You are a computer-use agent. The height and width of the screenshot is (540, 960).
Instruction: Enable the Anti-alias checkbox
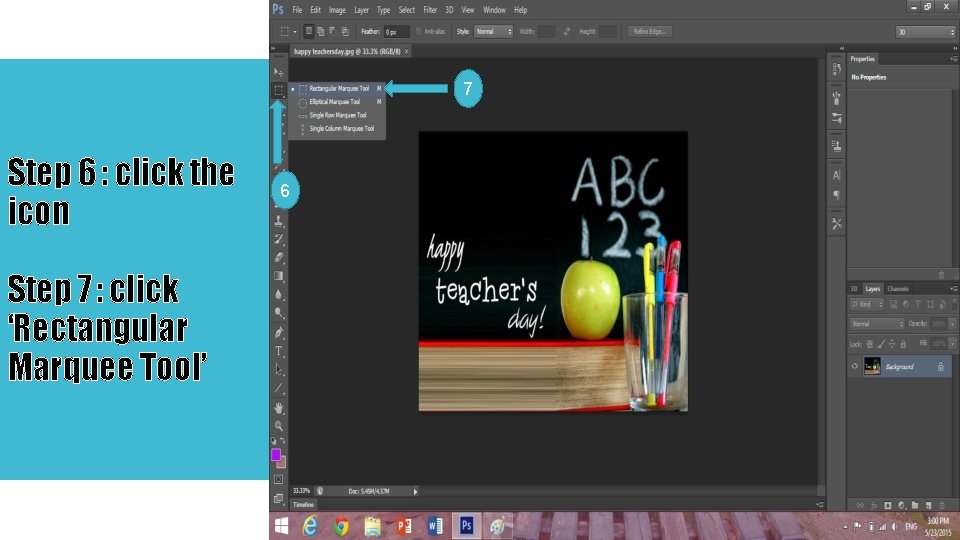click(419, 31)
